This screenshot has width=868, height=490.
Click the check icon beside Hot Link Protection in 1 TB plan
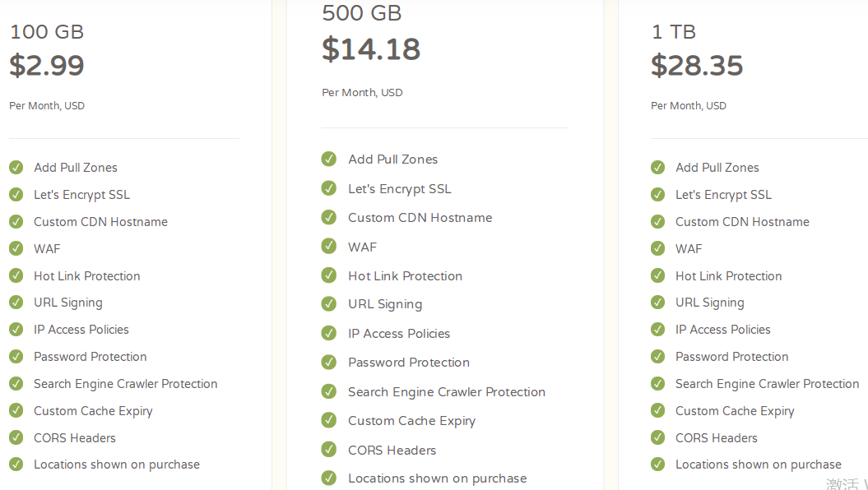tap(657, 275)
